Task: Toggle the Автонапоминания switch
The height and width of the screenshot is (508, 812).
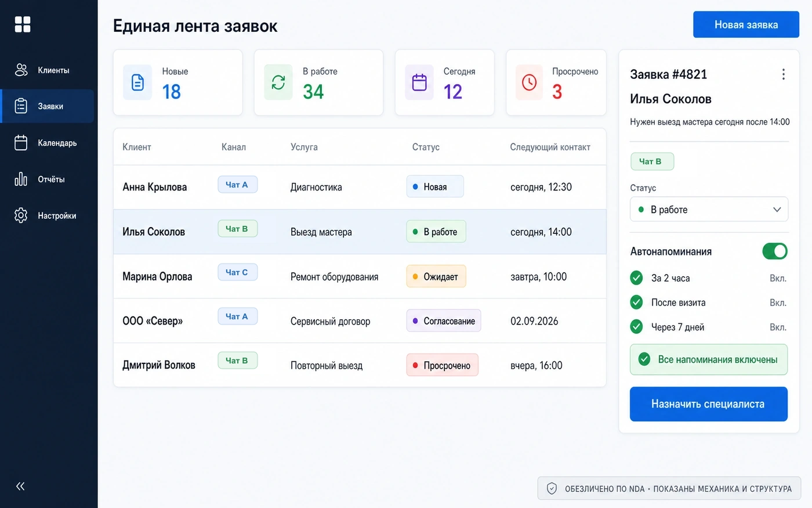Action: 775,251
